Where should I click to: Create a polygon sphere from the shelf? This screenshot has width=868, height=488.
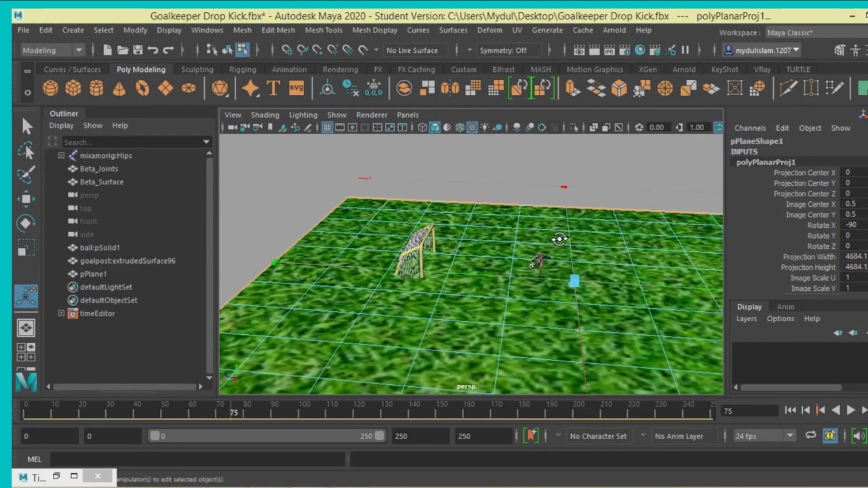coord(50,88)
